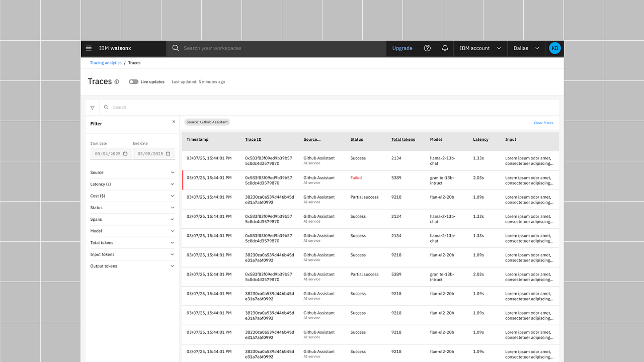Expand the Total tokens filter section
Viewport: 644px width, 362px height.
[x=132, y=243]
